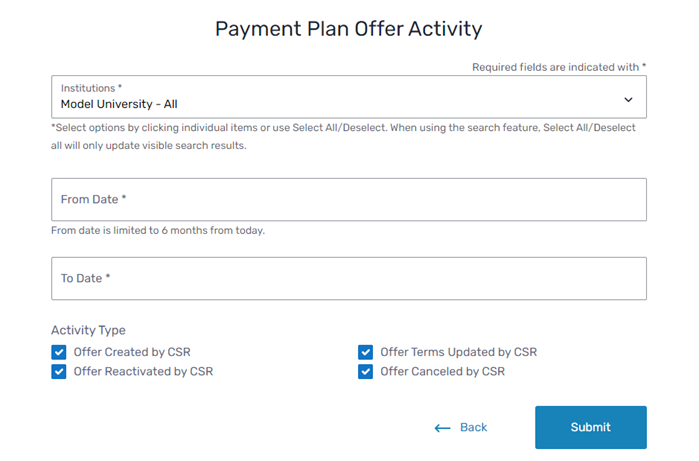Go back using the Back link
The width and height of the screenshot is (699, 461).
[473, 428]
